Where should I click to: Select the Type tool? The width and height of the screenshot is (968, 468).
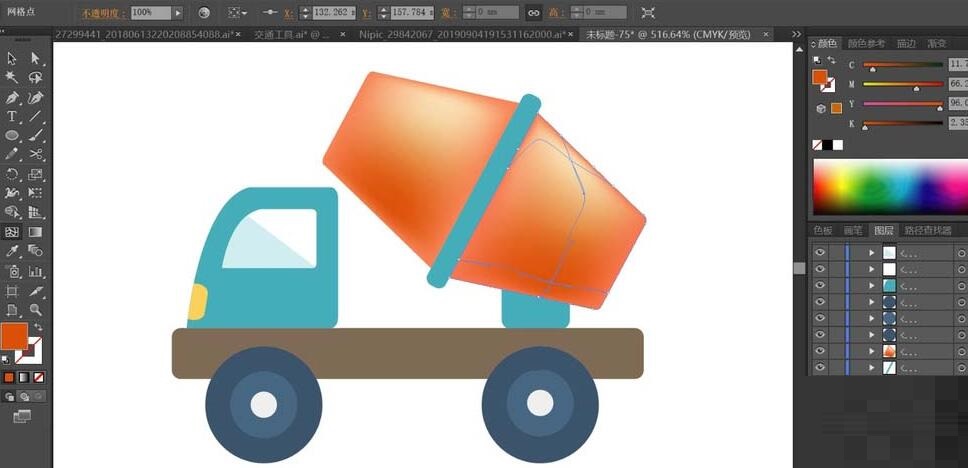pos(12,117)
